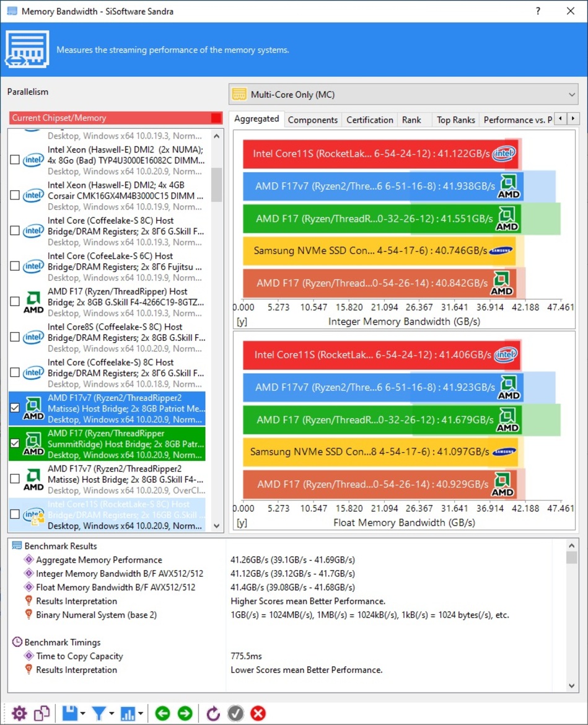The height and width of the screenshot is (725, 588).
Task: Check the Intel Core (Coffeelake-S) 8C Host entry
Action: (x=15, y=372)
